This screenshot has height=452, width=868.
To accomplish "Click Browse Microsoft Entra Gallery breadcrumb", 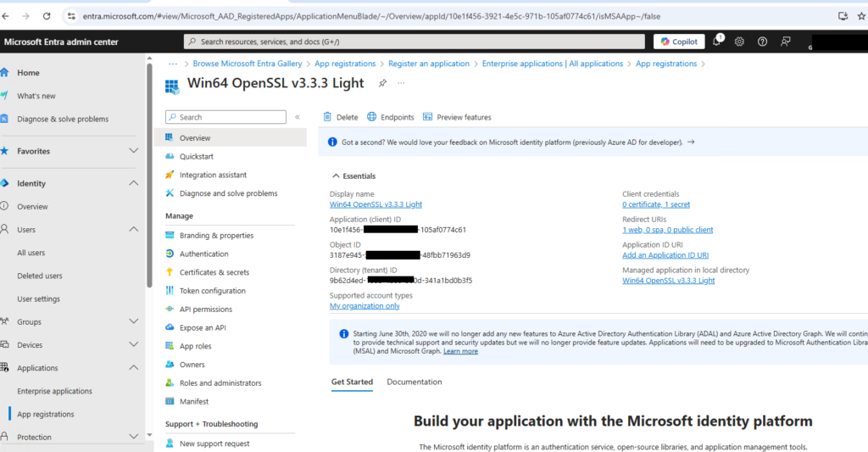I will point(248,64).
